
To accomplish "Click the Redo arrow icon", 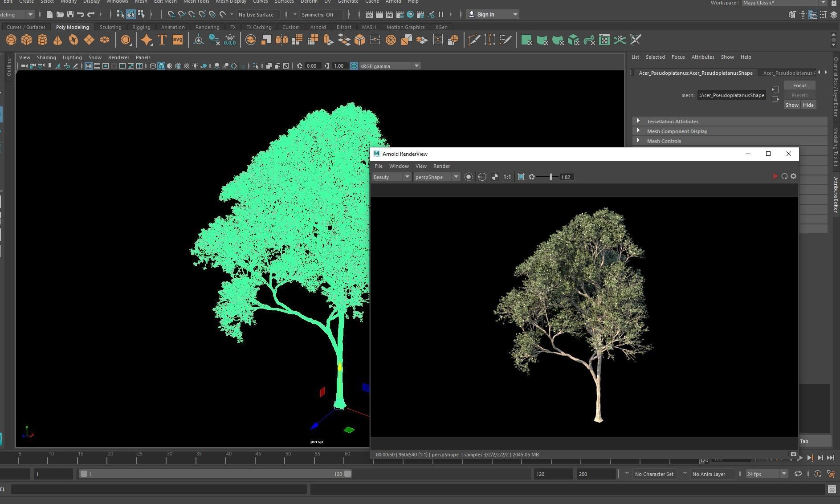I will point(91,15).
